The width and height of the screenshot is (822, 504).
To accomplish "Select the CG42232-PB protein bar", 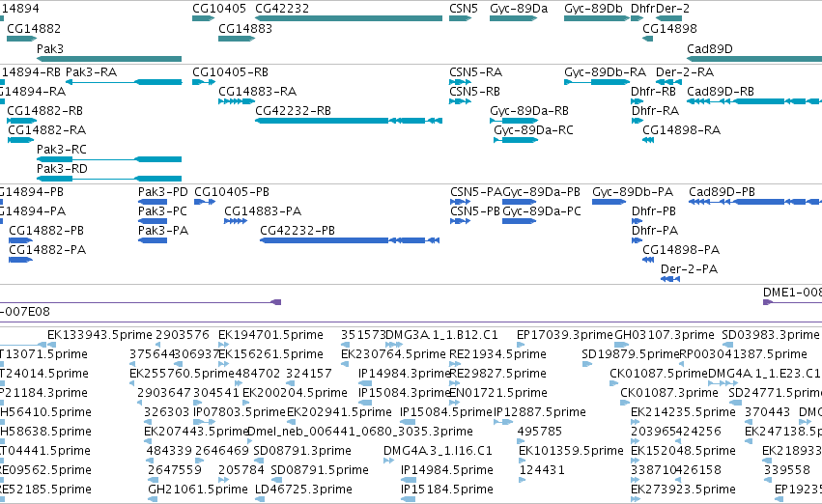I will 350,240.
